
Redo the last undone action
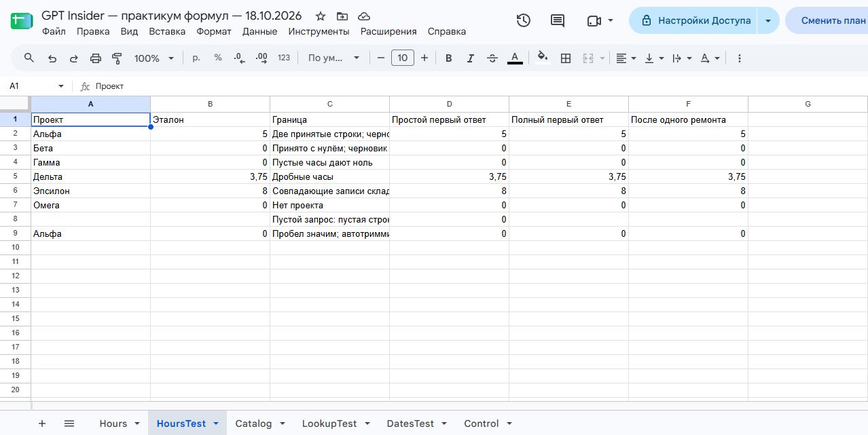pos(73,58)
